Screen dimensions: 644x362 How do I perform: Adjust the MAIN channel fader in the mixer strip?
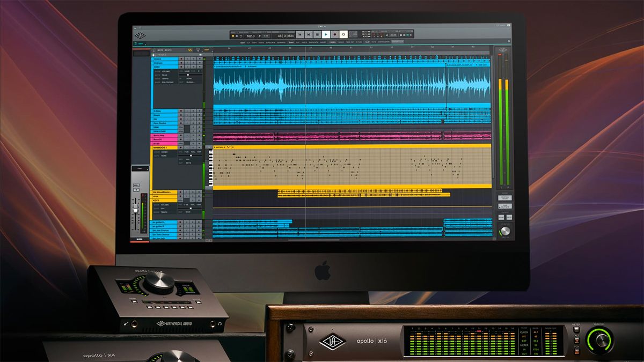click(x=136, y=209)
